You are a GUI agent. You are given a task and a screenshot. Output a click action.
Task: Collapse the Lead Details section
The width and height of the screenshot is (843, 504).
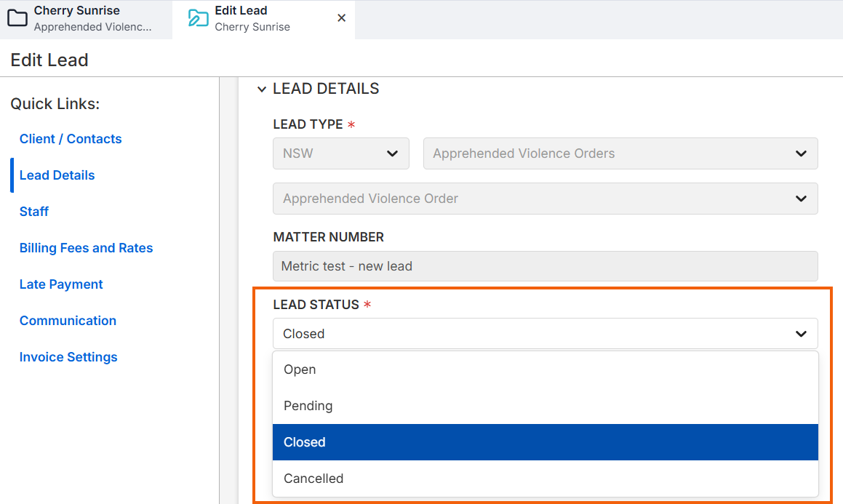(262, 89)
